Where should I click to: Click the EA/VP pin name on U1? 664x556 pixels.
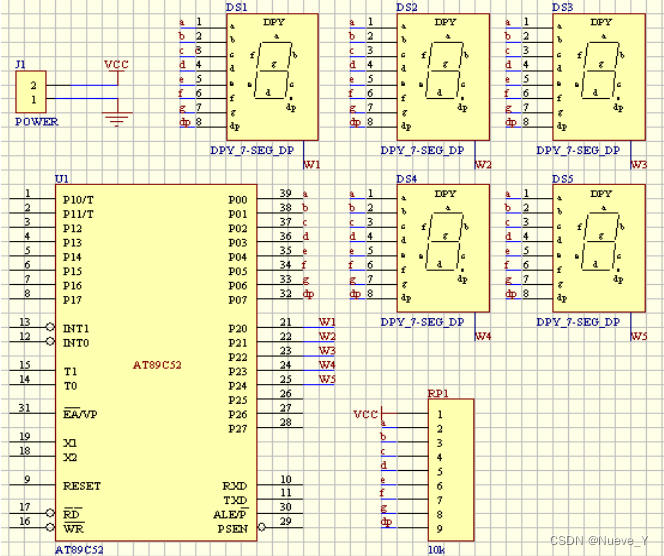coord(80,414)
